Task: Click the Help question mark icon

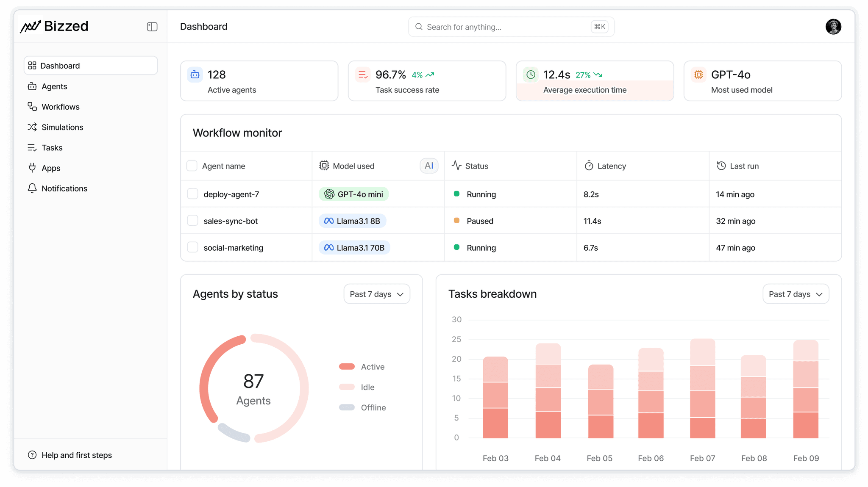Action: (x=32, y=455)
